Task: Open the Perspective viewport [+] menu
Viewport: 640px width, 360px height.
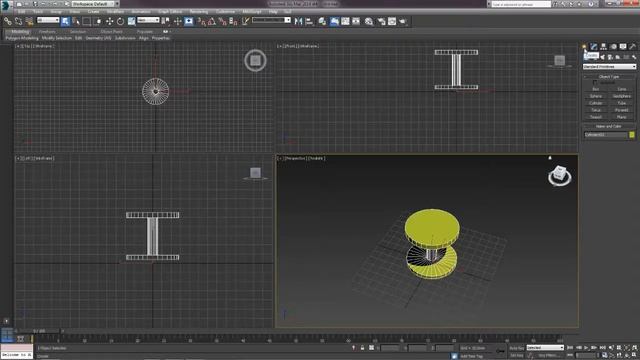Action: (x=280, y=158)
